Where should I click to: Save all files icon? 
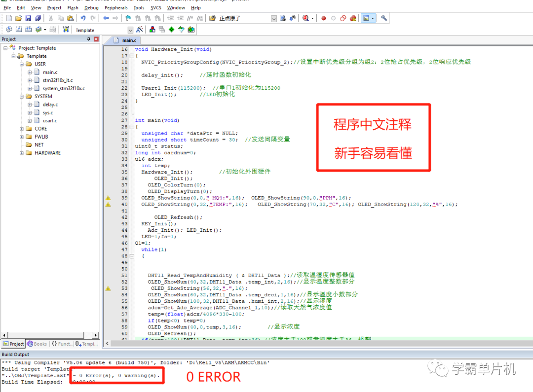coord(38,18)
